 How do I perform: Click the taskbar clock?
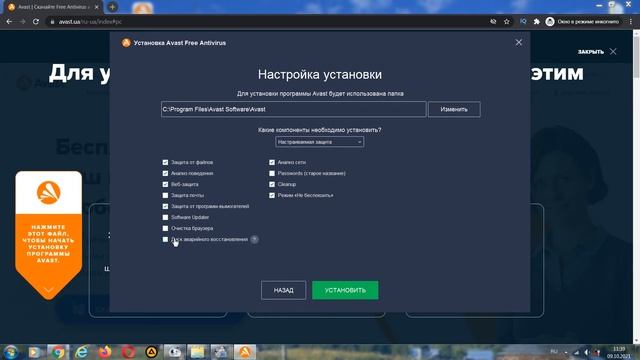click(619, 352)
